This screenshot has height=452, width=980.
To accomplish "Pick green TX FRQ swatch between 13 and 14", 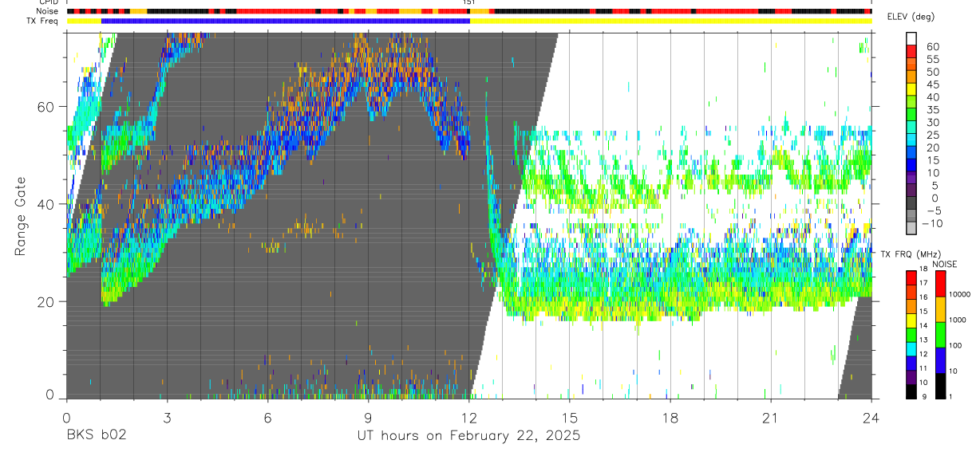I will coord(911,334).
